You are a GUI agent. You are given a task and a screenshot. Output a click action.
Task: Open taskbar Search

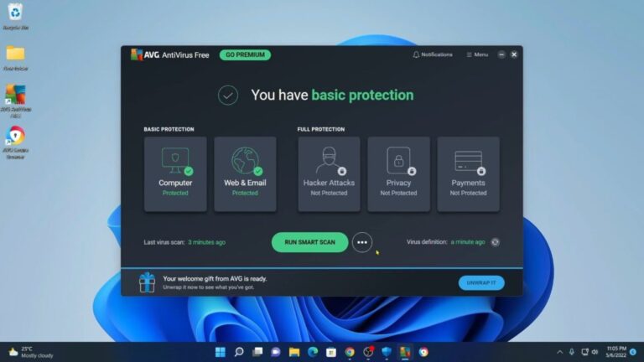click(x=239, y=352)
